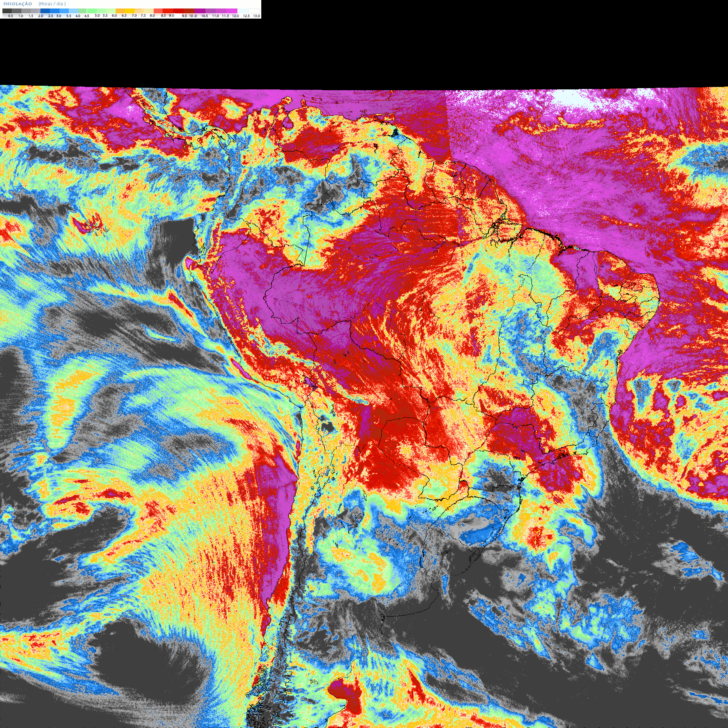Select the dark blue 2.0 legend swatch

tap(45, 11)
